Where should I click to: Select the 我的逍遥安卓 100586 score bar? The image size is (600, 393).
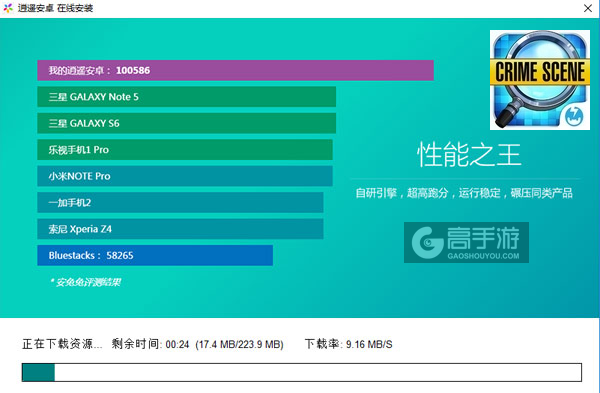(235, 70)
